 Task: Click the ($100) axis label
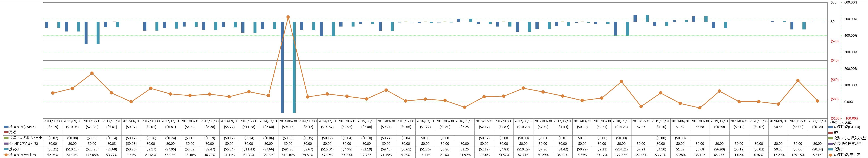pos(836,118)
